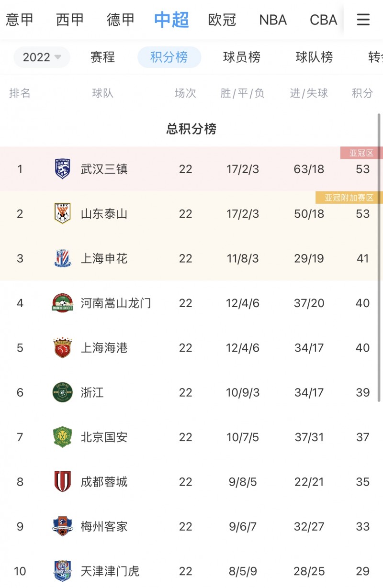Screen dimensions: 383x588
Task: Open the hamburger menu icon
Action: tap(363, 20)
